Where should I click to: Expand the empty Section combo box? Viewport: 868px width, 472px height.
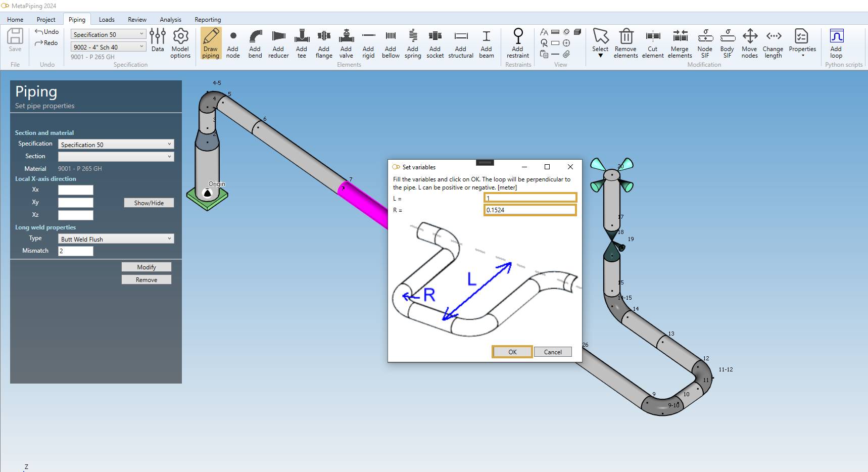tap(116, 157)
